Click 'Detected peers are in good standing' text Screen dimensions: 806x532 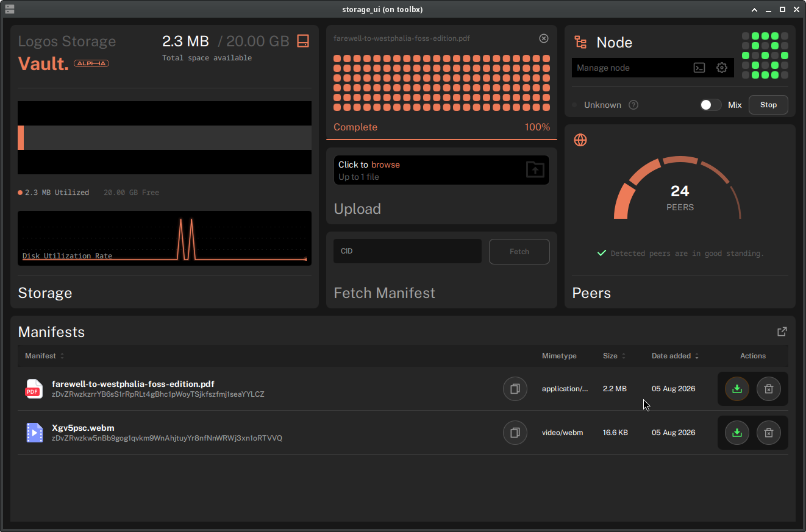tap(687, 254)
